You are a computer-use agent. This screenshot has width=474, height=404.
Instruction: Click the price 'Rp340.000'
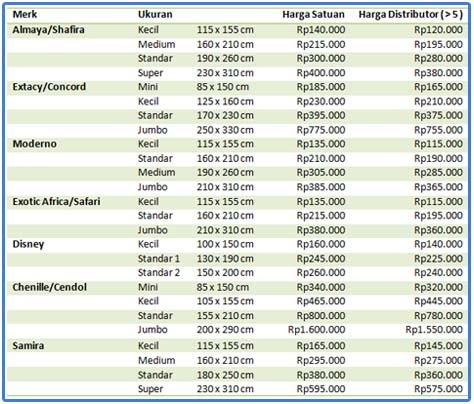point(321,287)
